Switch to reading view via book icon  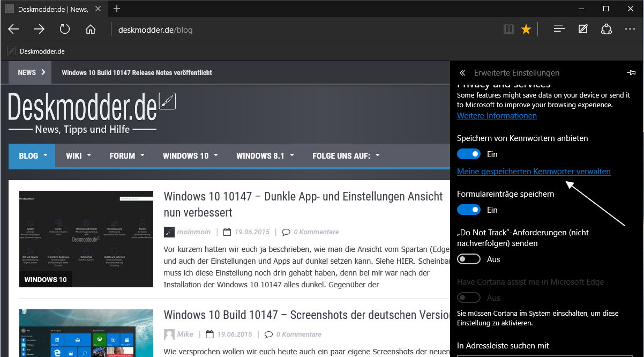coord(509,29)
